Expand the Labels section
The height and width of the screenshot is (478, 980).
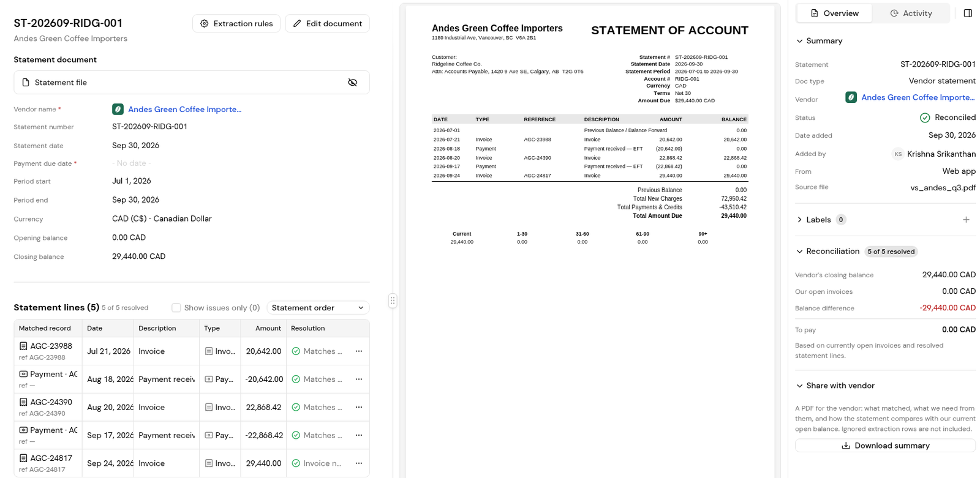799,220
